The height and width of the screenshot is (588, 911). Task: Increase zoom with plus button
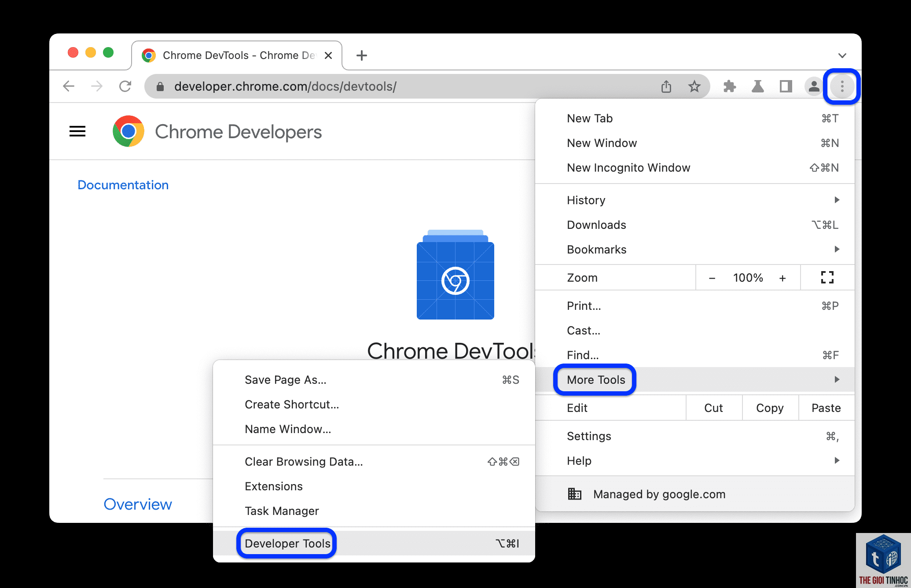(x=782, y=278)
